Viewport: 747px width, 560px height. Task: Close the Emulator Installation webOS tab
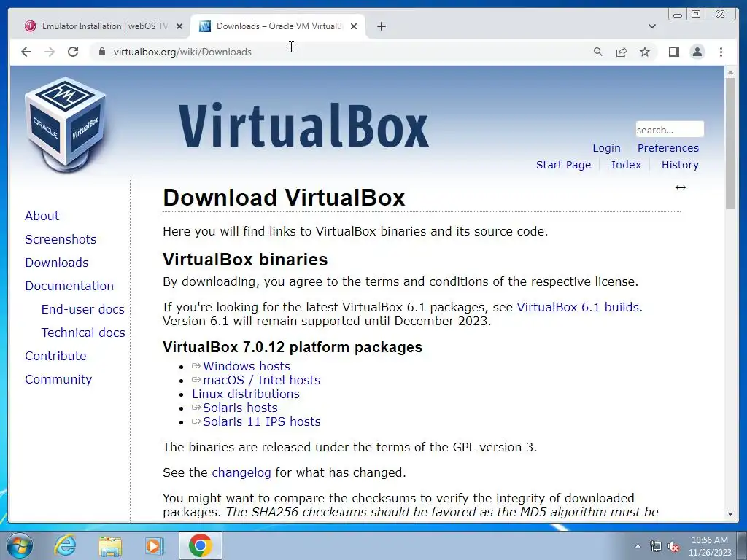click(179, 26)
